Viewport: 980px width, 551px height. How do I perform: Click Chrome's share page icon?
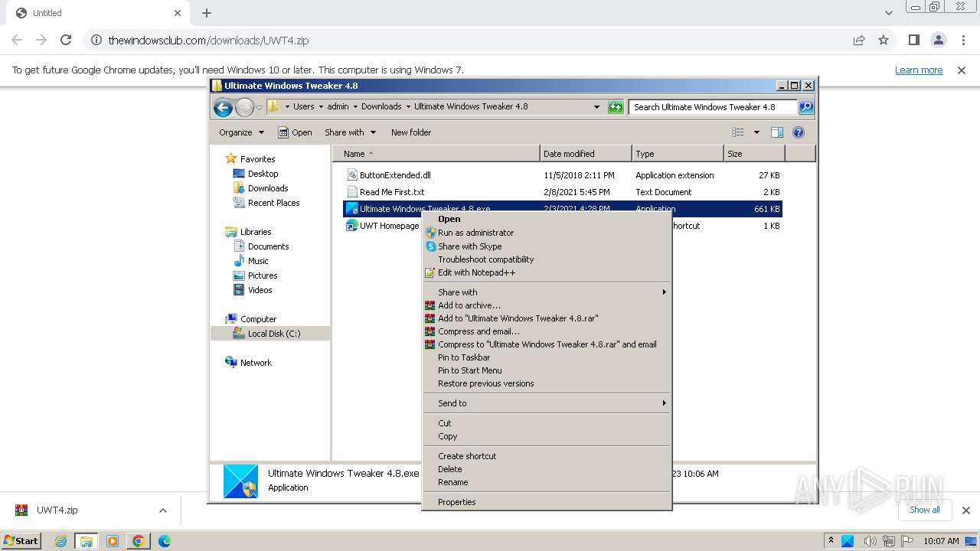[859, 40]
